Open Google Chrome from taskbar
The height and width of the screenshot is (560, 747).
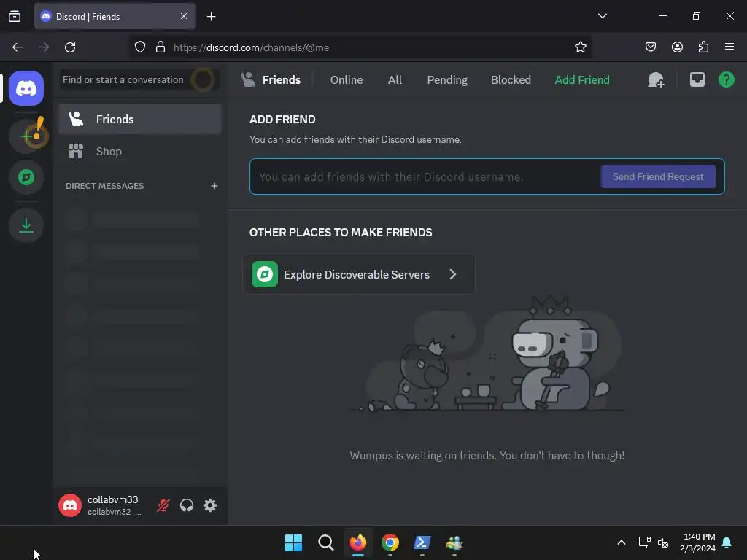[x=390, y=542]
